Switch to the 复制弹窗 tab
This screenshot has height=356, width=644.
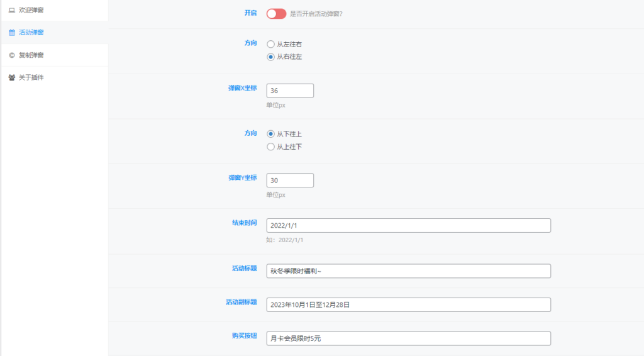(x=55, y=55)
